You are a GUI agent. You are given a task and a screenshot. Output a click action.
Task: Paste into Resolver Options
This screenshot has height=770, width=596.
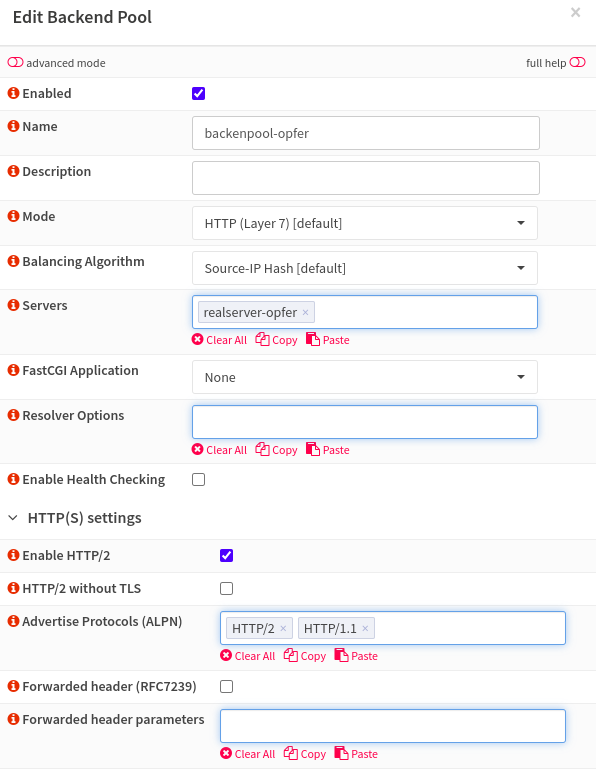[x=327, y=450]
